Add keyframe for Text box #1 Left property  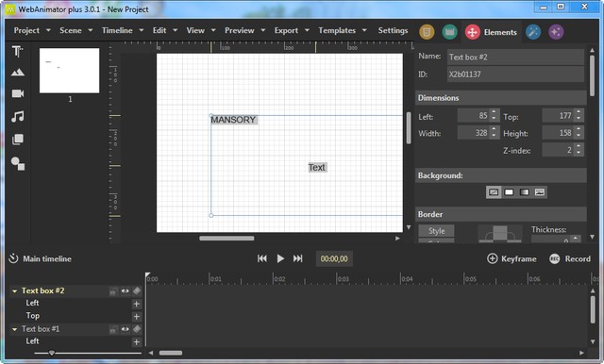[136, 342]
